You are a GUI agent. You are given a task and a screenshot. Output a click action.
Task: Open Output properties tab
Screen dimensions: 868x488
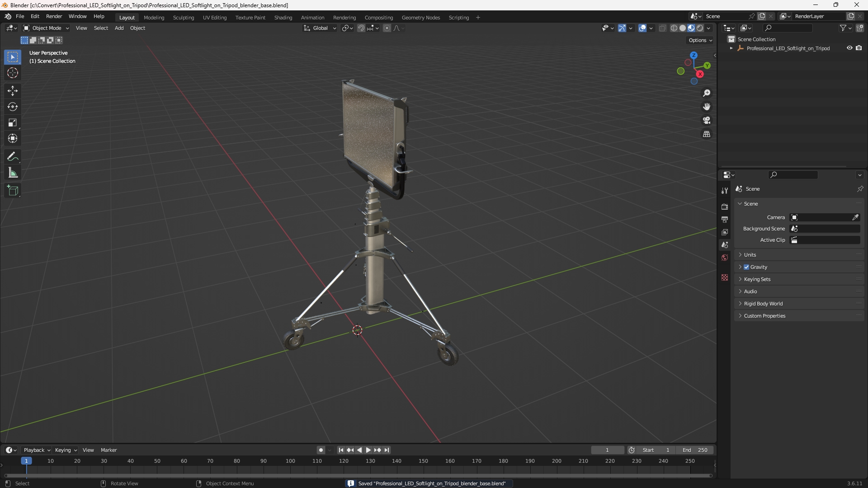[725, 219]
